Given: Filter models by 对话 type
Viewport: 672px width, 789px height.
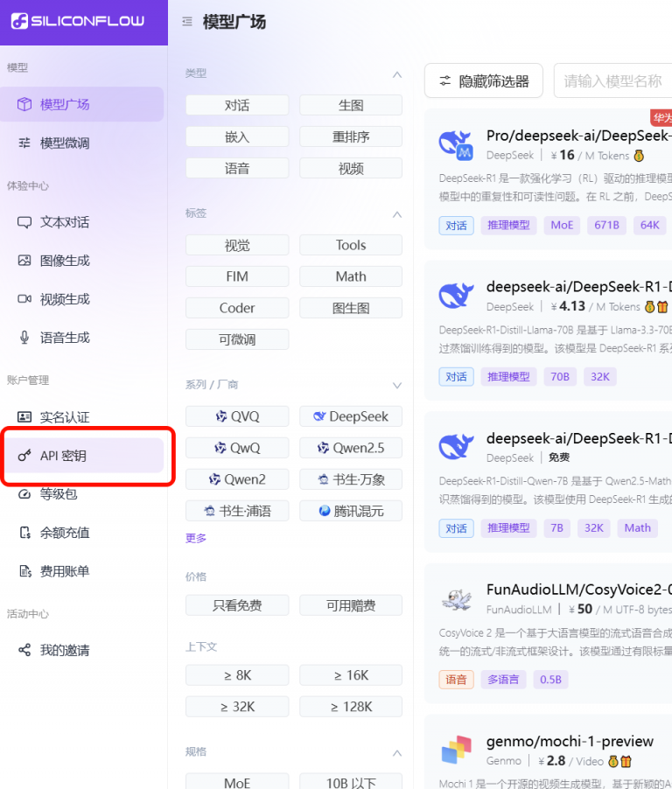Looking at the screenshot, I should (237, 105).
